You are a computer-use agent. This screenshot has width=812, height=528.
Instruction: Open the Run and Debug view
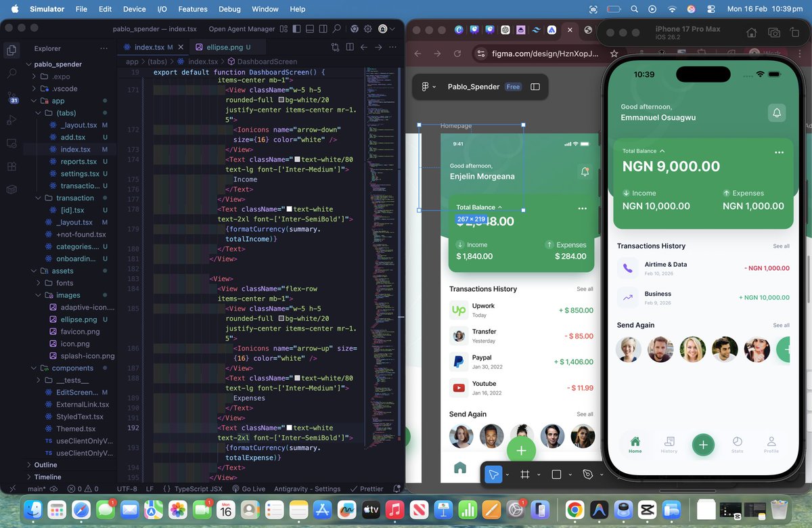[x=12, y=120]
